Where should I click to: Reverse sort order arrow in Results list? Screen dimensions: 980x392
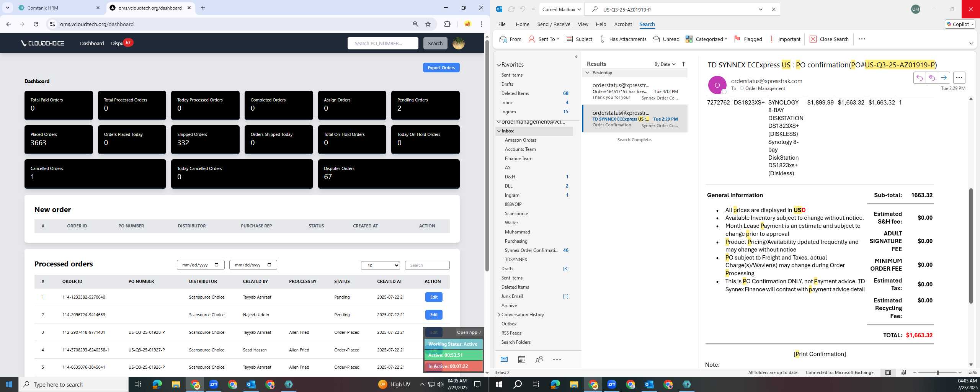pos(683,64)
